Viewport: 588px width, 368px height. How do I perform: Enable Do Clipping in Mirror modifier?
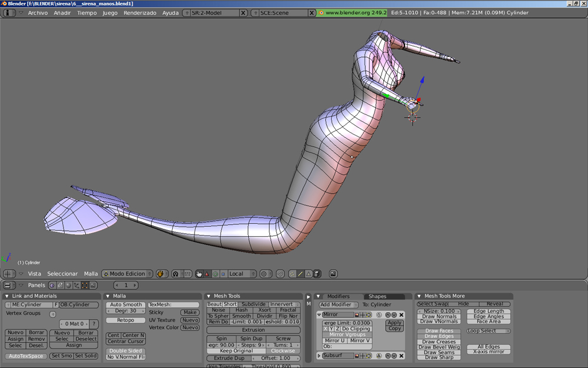pyautogui.click(x=356, y=329)
